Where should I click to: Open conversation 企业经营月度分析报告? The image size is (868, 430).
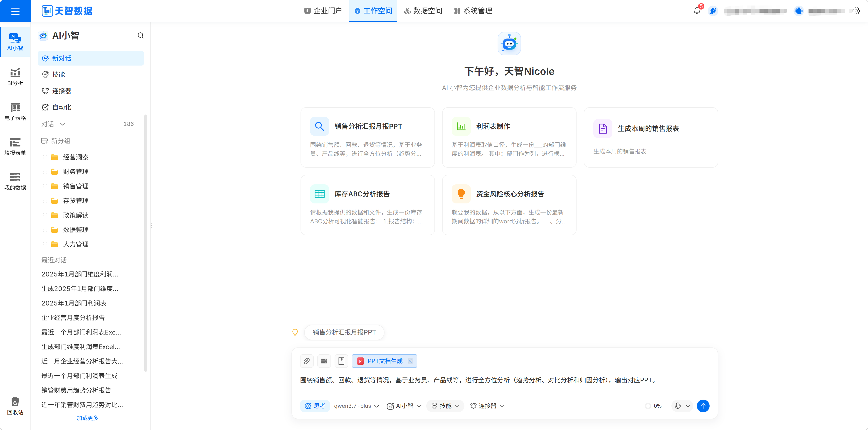73,318
